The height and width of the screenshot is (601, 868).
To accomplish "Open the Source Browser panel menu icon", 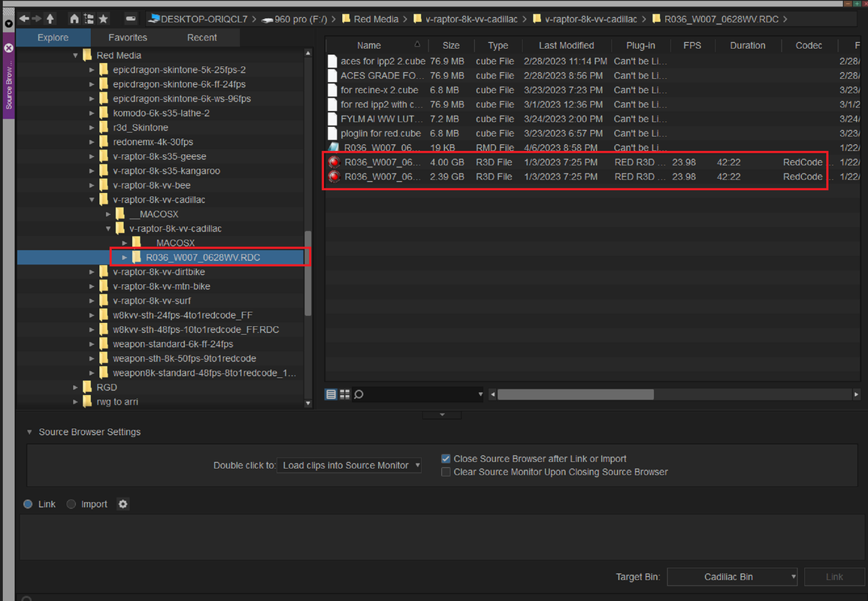I will tap(8, 23).
